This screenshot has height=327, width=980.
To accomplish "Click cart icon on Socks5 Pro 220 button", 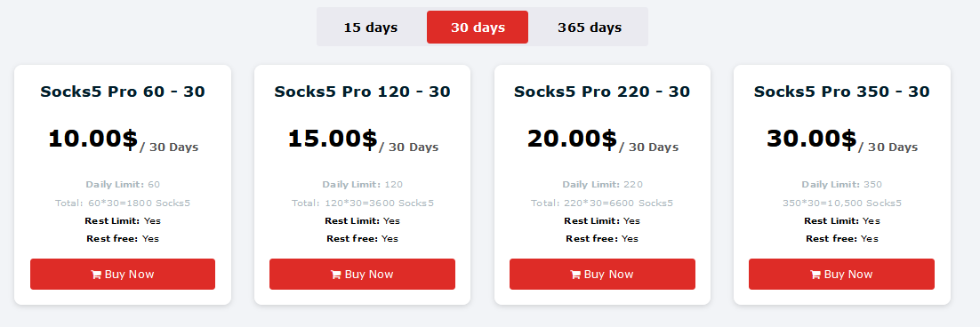I will pyautogui.click(x=575, y=275).
